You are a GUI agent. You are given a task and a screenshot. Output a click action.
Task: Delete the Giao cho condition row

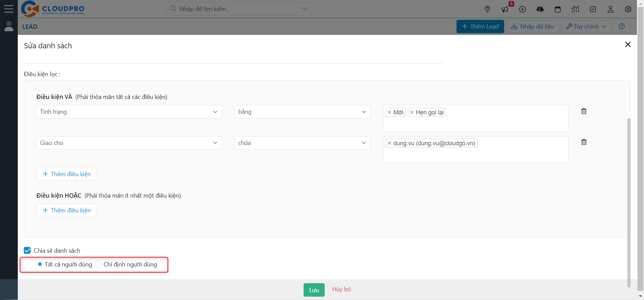[x=584, y=142]
